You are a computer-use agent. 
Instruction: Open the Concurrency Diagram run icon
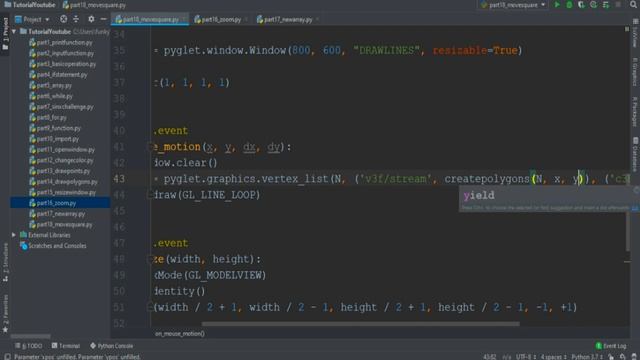click(x=606, y=5)
